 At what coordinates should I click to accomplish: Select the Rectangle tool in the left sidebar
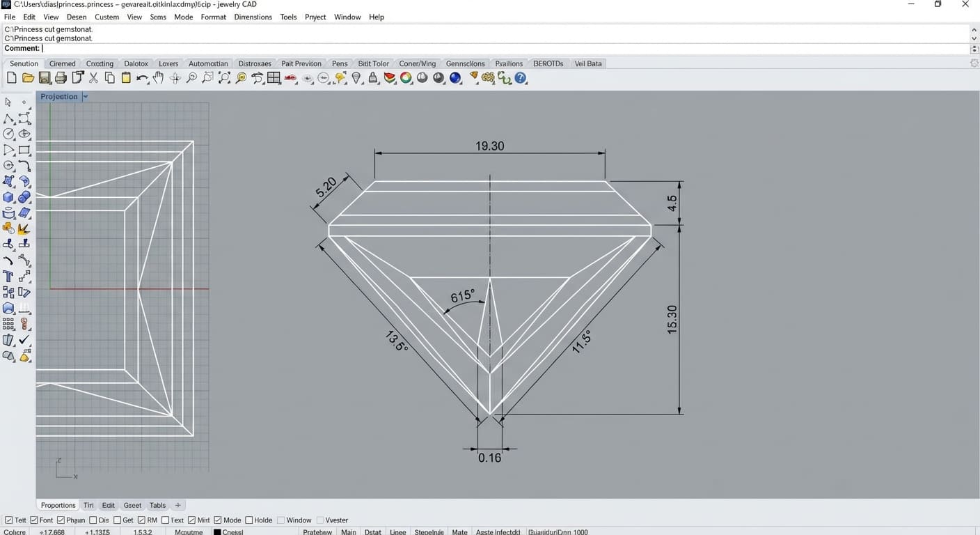(24, 150)
